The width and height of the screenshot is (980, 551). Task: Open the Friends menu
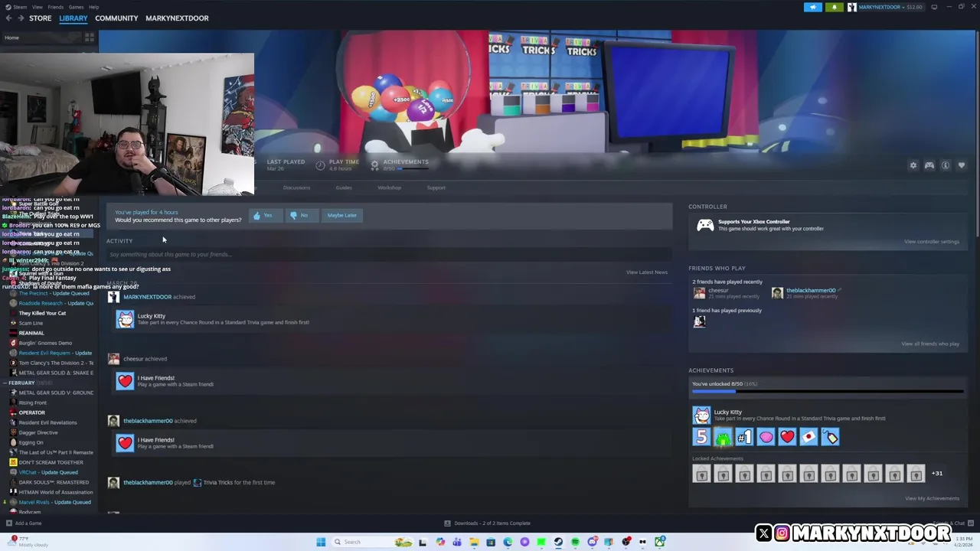55,7
